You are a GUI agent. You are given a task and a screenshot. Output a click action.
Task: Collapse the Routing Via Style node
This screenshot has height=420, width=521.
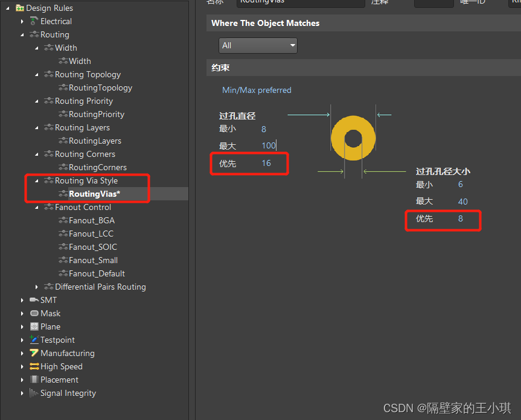click(37, 180)
